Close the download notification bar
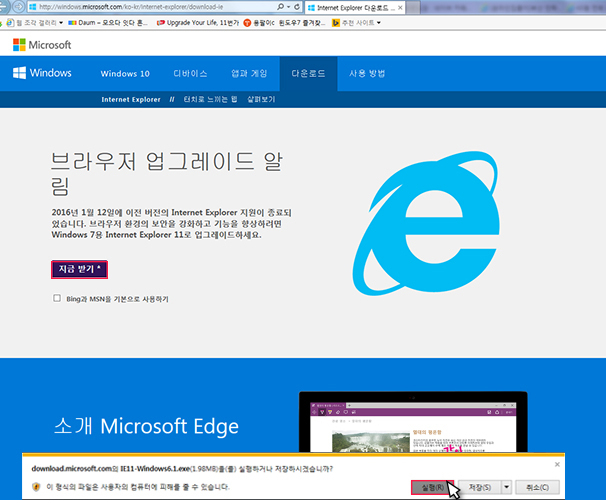This screenshot has height=500, width=606. point(557,464)
